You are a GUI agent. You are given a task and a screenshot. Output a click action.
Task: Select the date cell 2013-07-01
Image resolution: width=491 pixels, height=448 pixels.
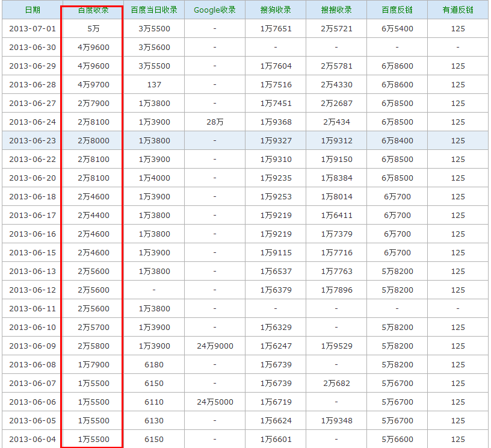(32, 29)
